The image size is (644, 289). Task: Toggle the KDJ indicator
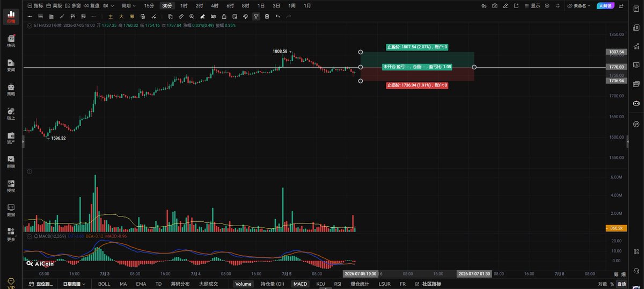(x=320, y=284)
